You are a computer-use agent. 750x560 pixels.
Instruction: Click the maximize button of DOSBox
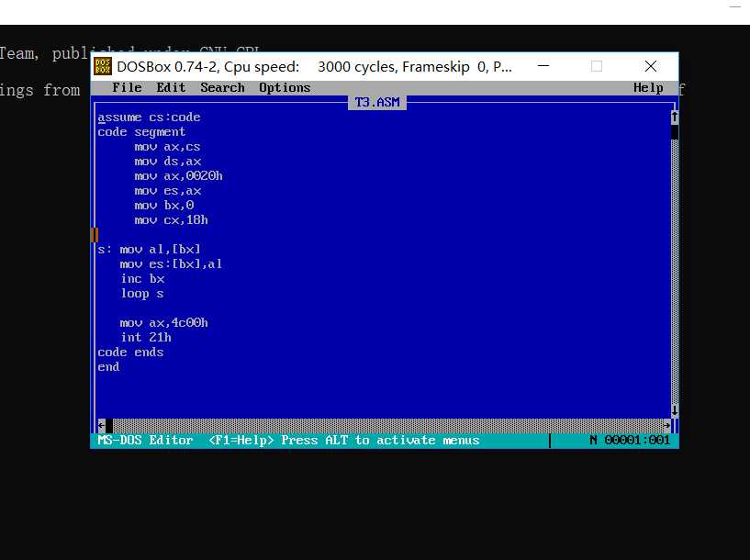pyautogui.click(x=597, y=66)
